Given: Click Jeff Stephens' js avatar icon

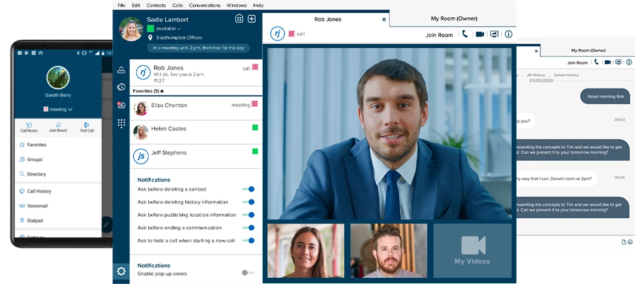Looking at the screenshot, I should 141,156.
